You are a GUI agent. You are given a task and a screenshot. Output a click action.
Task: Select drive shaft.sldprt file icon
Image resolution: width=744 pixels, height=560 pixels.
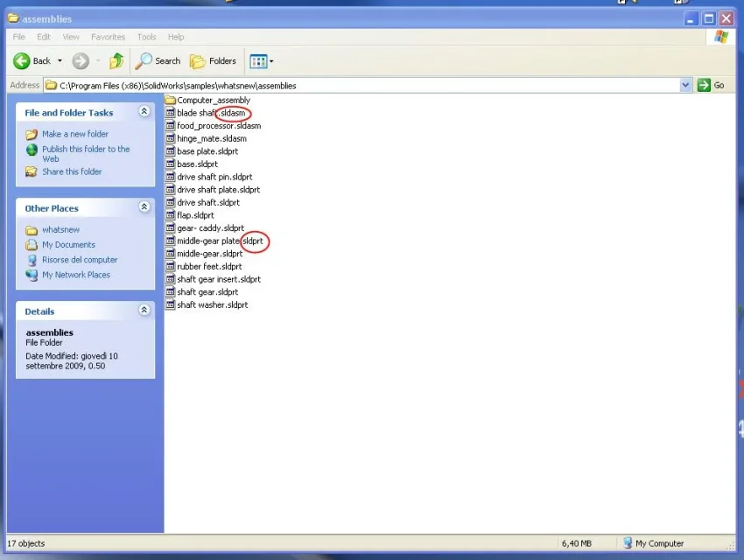click(171, 202)
